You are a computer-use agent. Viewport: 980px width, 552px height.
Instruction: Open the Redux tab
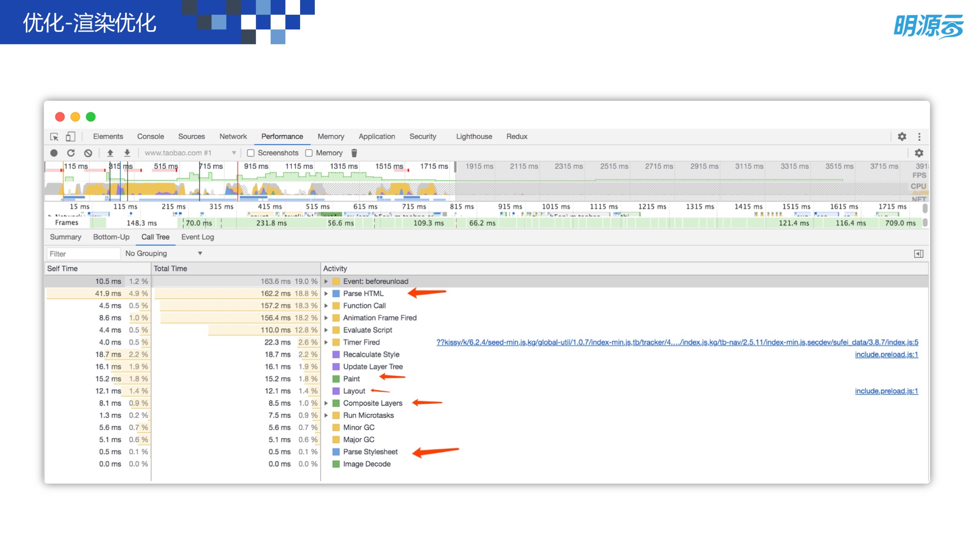click(x=517, y=136)
